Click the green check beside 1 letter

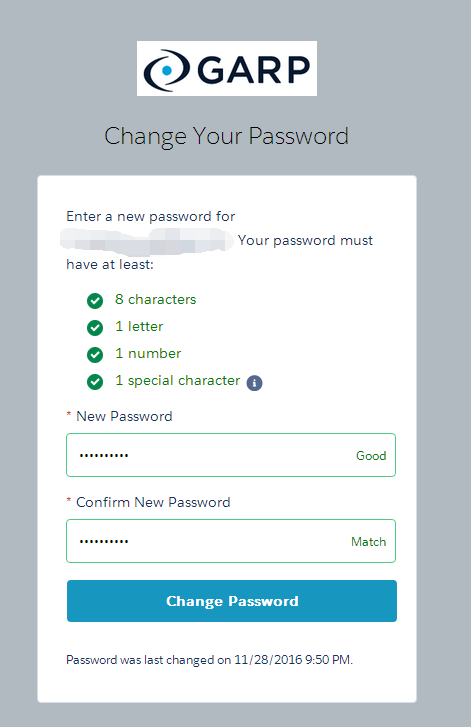[x=95, y=328]
